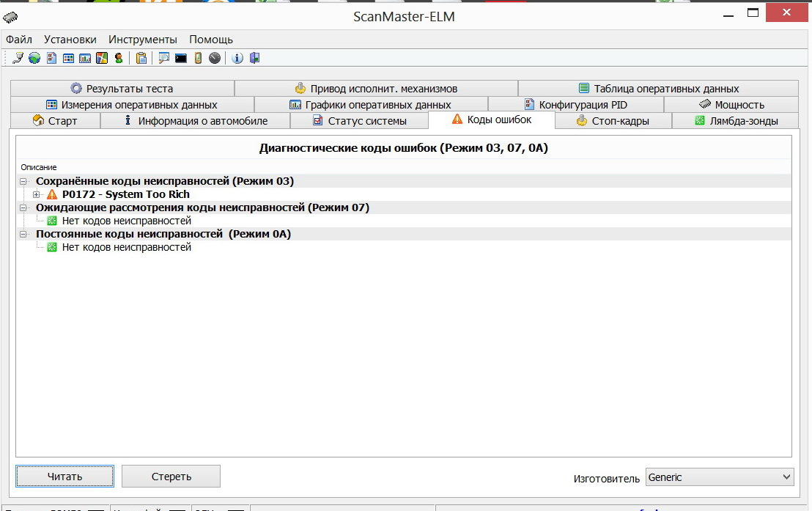Click the Описание column header

(39, 167)
